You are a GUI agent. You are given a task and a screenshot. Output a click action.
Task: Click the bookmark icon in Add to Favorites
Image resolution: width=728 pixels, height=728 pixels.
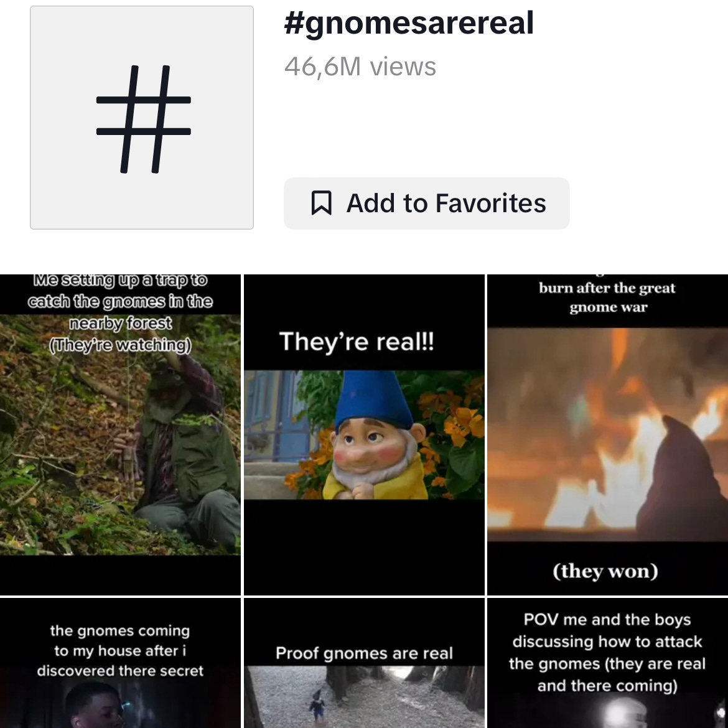[321, 203]
